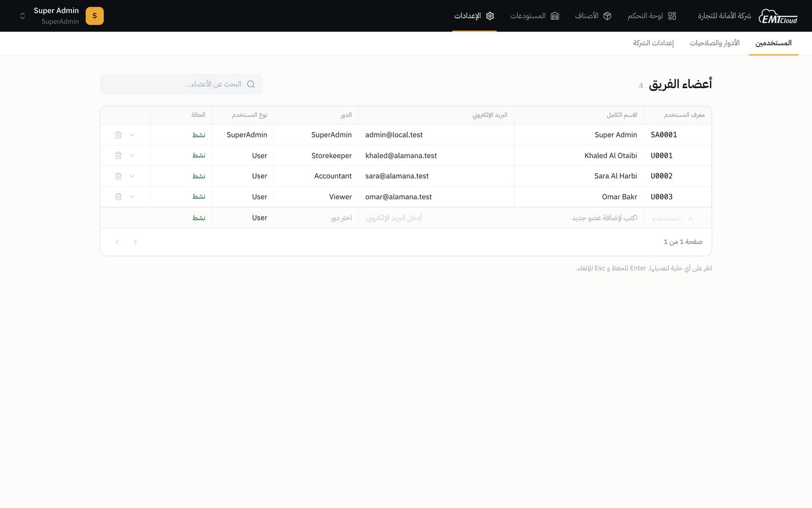This screenshot has height=508, width=812.
Task: Click the omar@alamana.test email cell
Action: 436,197
